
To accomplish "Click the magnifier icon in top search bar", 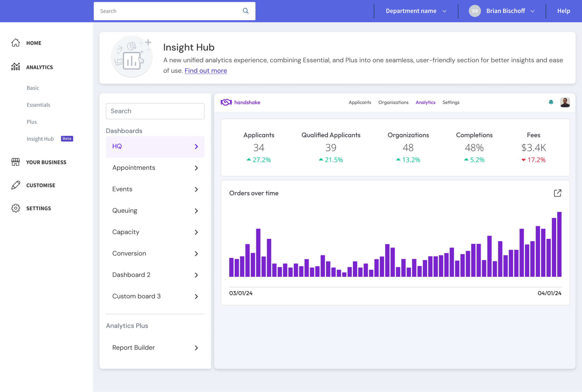I will (x=246, y=11).
